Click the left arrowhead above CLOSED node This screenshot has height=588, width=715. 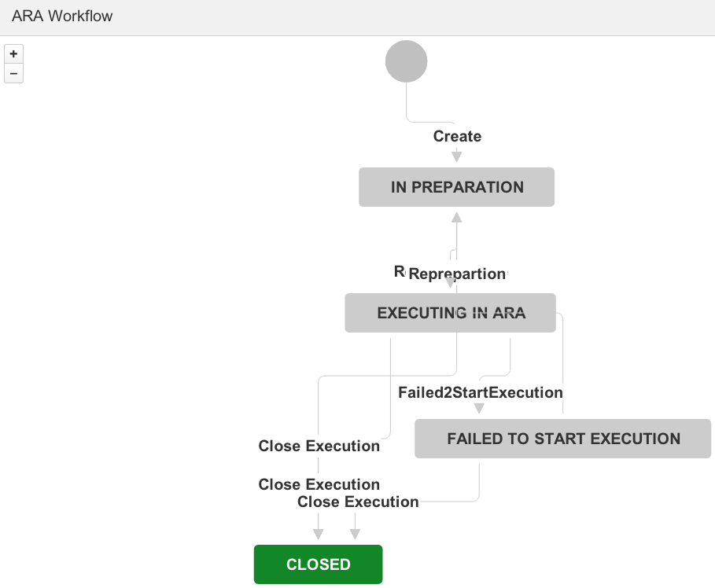pos(319,534)
